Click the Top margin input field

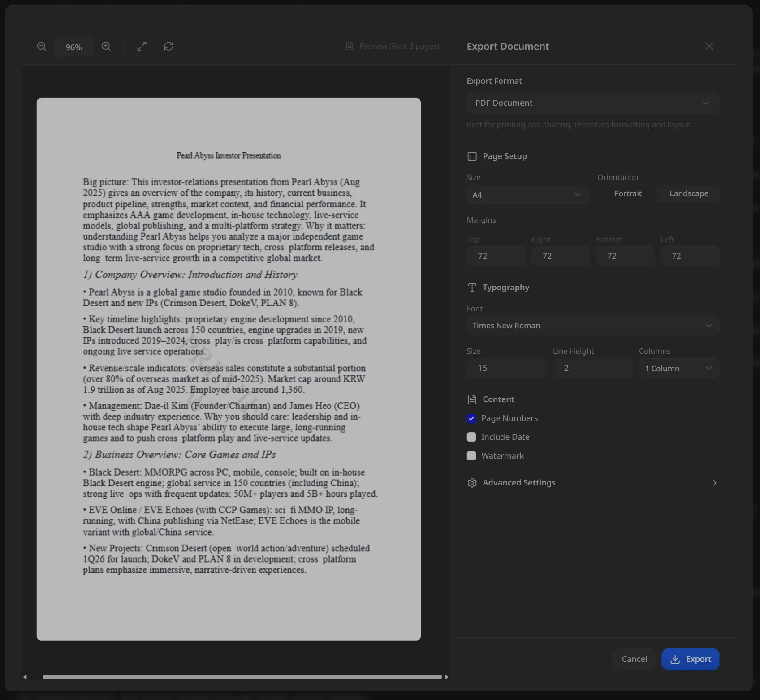click(x=496, y=256)
